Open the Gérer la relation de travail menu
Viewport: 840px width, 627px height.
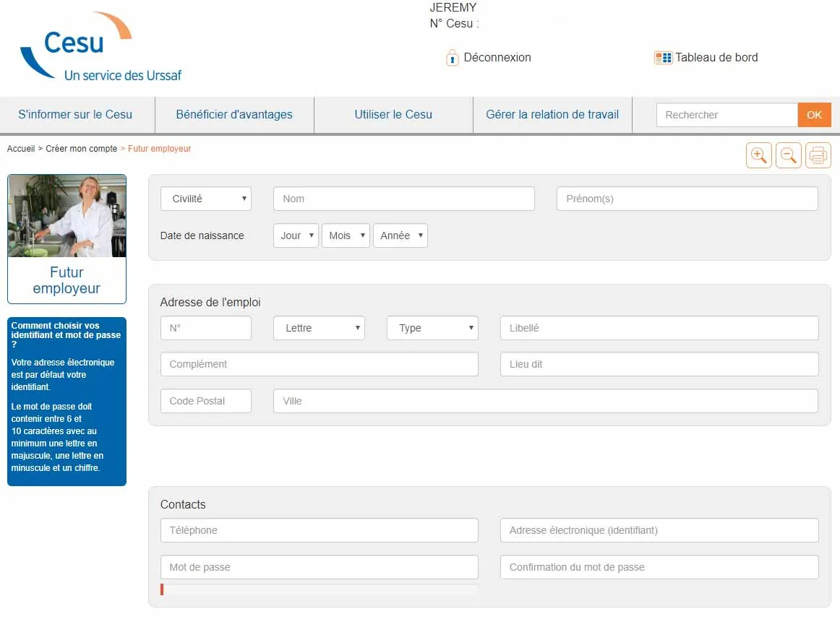tap(552, 114)
